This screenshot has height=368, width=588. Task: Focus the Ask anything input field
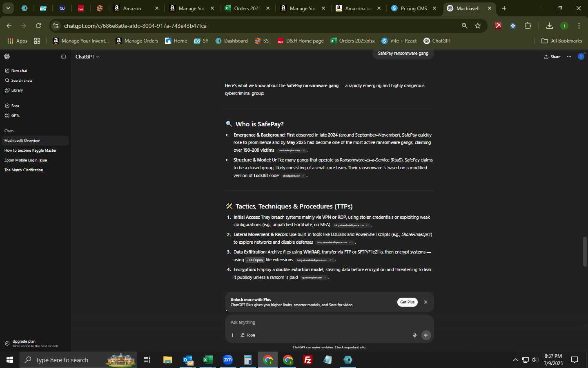tap(329, 323)
